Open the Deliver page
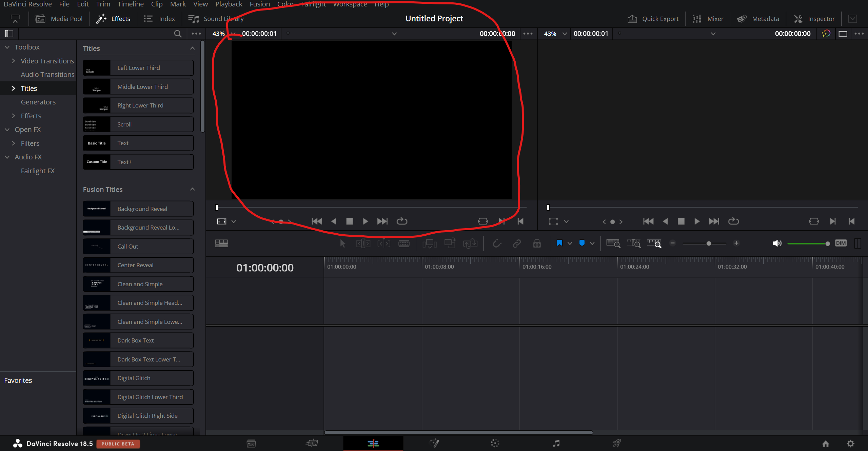This screenshot has height=451, width=868. 617,443
